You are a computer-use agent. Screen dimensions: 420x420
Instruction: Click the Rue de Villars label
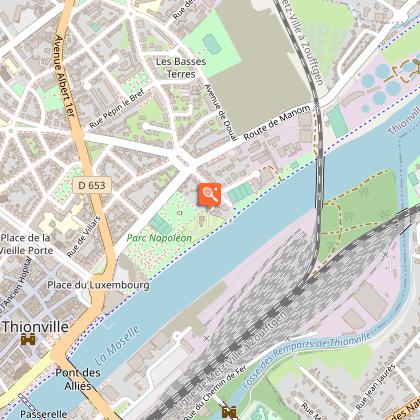pos(83,237)
